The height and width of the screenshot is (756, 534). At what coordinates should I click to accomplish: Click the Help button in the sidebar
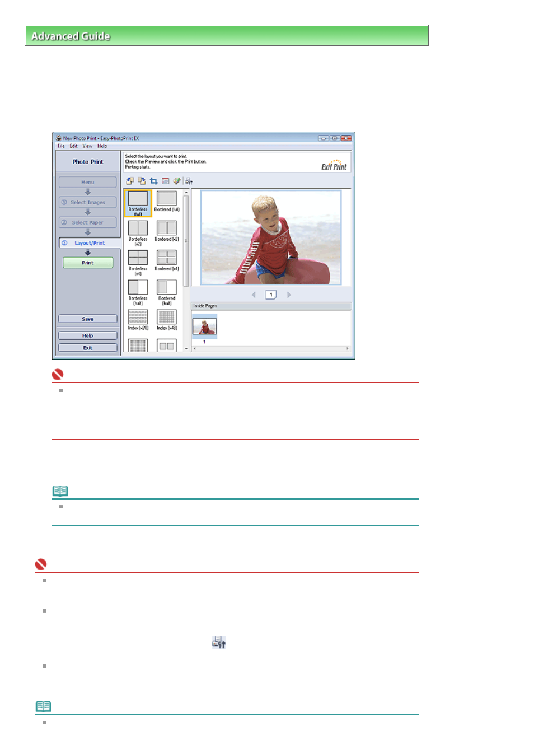click(88, 336)
